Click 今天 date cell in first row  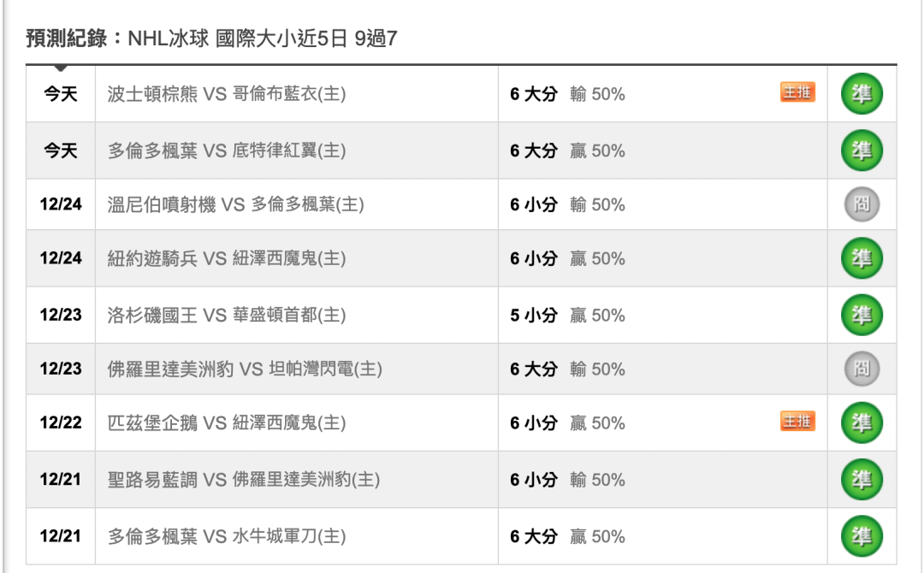(x=61, y=93)
